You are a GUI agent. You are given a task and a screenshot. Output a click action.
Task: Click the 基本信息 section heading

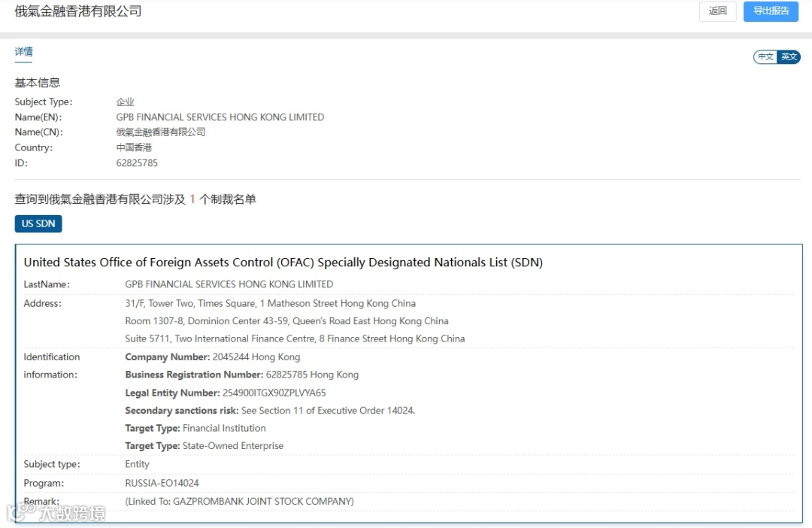point(38,83)
